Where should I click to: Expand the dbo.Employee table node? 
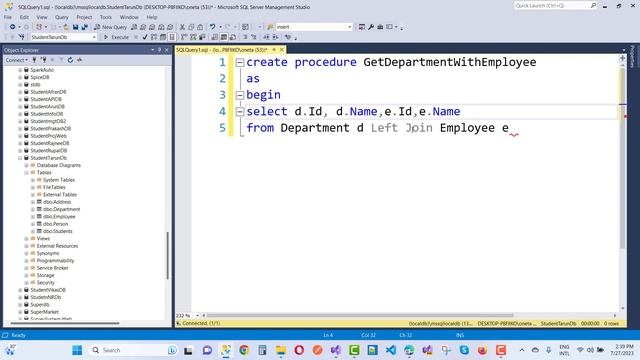click(x=33, y=217)
